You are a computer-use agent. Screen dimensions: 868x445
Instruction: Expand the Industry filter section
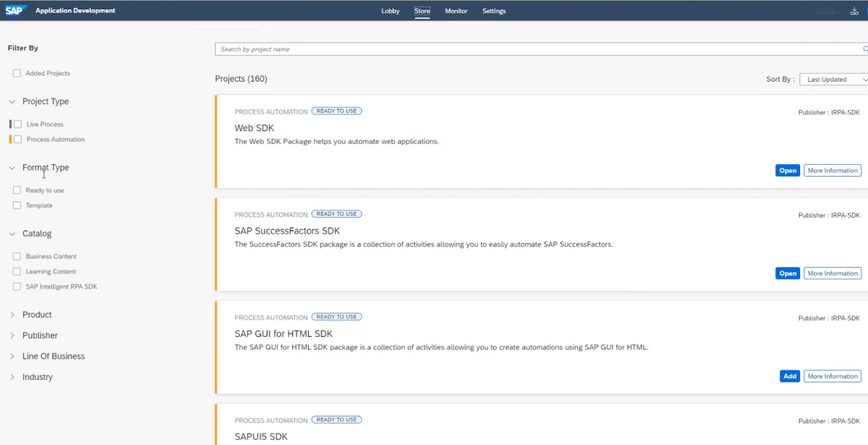point(12,377)
